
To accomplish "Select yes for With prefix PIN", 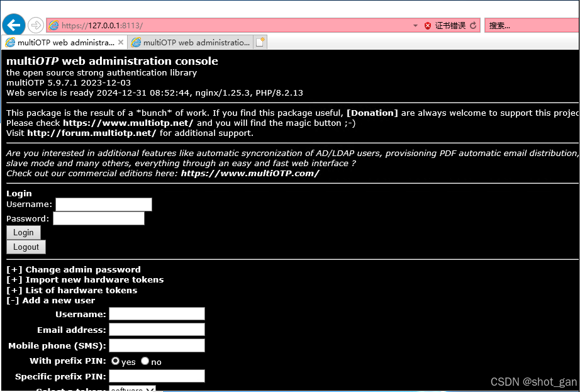I will point(115,361).
